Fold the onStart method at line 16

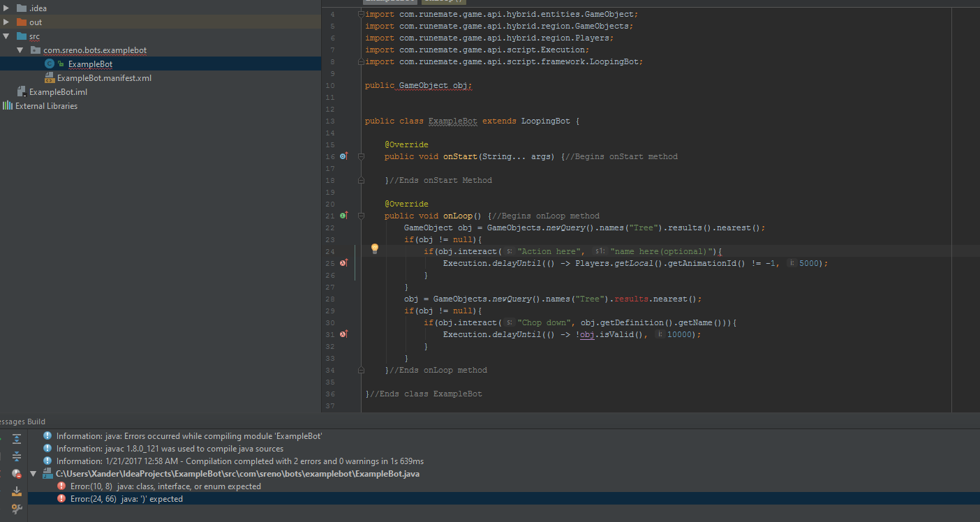pos(361,156)
